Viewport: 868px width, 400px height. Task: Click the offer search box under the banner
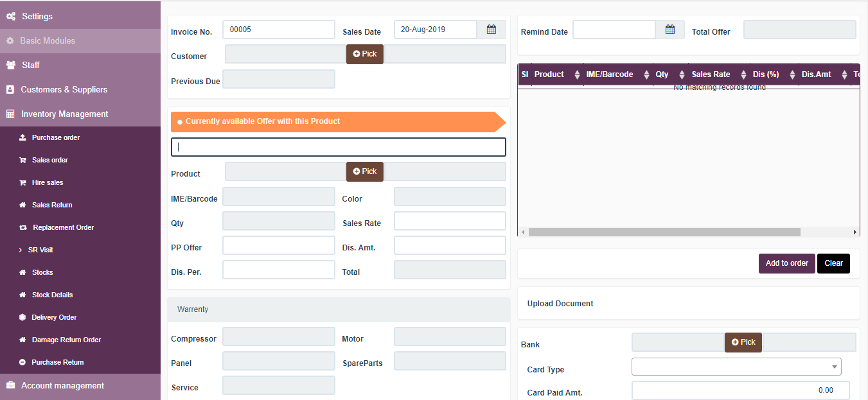(339, 147)
